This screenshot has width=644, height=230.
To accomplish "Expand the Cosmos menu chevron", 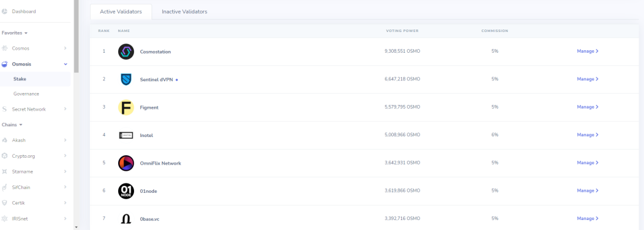I will [65, 48].
